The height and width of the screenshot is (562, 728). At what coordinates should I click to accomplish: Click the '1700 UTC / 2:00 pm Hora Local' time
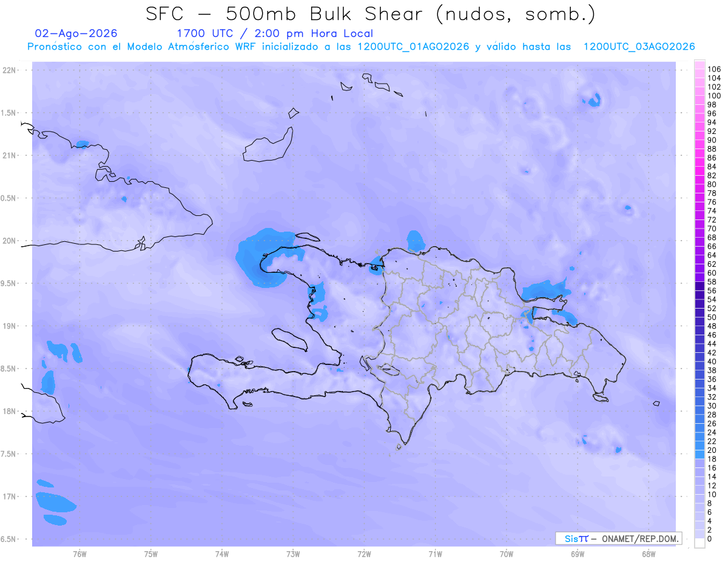pos(274,33)
